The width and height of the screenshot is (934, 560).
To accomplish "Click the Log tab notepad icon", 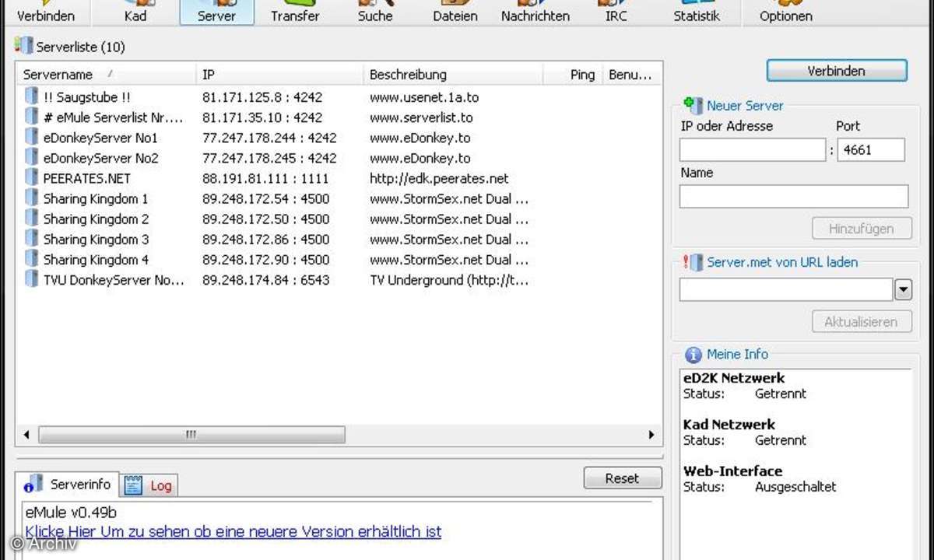I will (134, 485).
